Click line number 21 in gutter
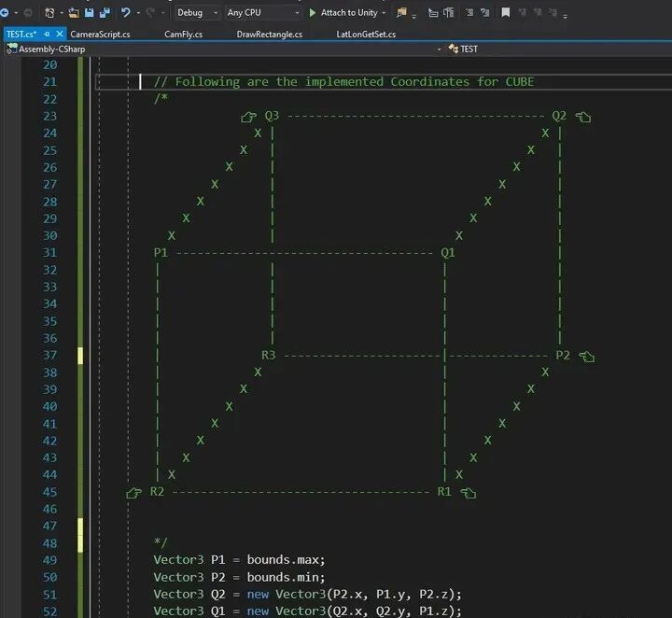672x618 pixels. (49, 81)
